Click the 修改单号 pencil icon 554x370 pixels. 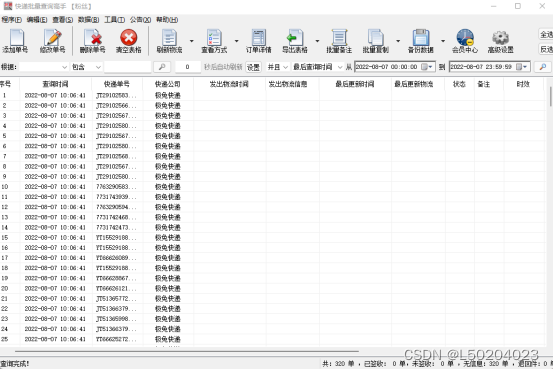[52, 41]
